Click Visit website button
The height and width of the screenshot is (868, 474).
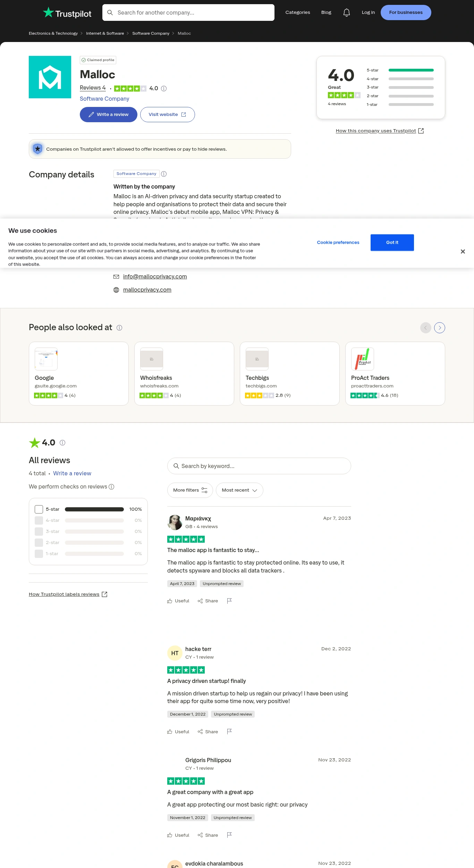coord(168,115)
